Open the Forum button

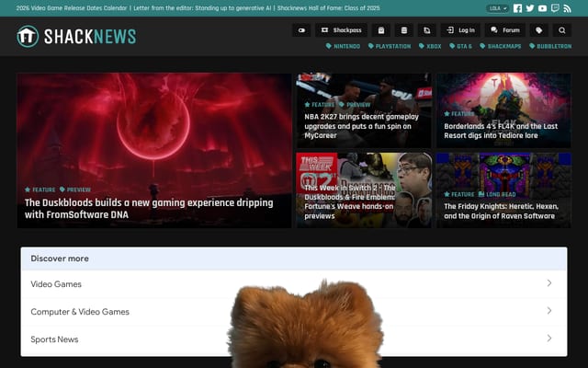coord(505,30)
